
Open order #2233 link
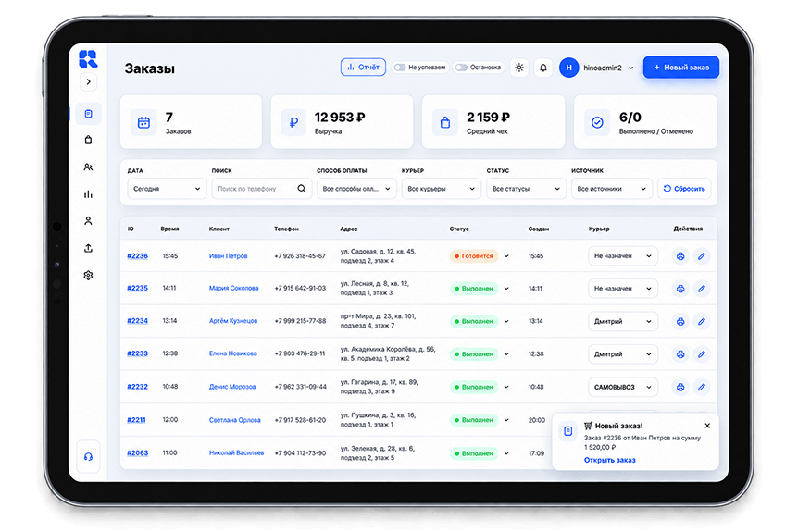click(x=137, y=353)
